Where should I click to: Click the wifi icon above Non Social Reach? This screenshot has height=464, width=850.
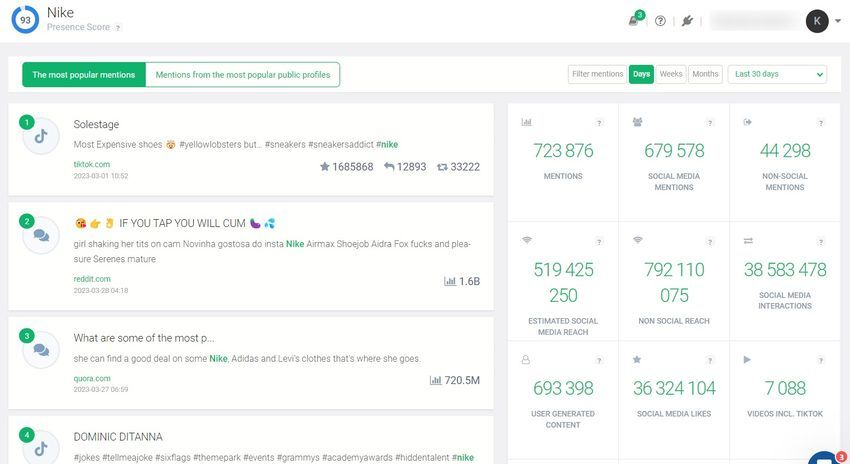tap(638, 240)
